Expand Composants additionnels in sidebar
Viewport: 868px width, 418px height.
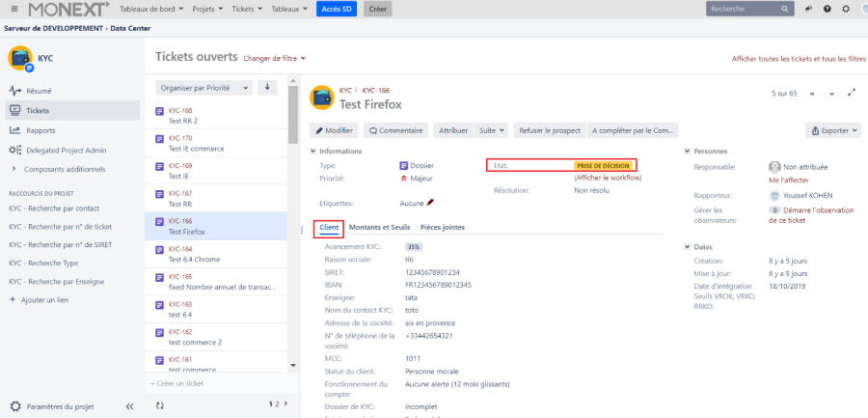tap(14, 169)
